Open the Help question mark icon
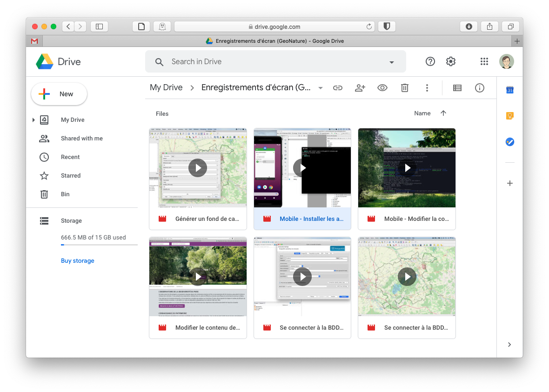Viewport: 549px width, 392px height. tap(430, 61)
